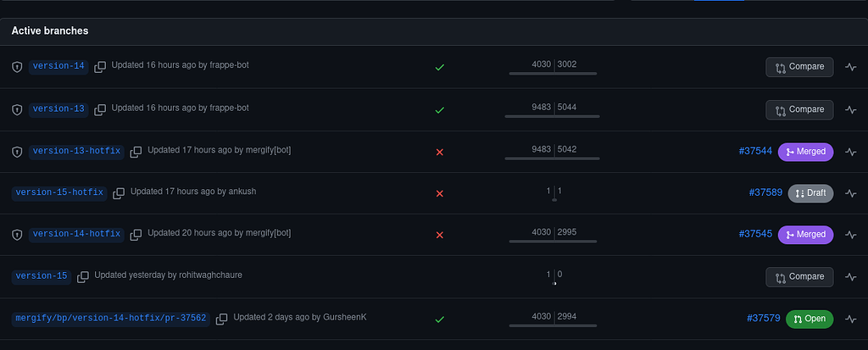Open pull request #37579
The image size is (868, 350).
pyautogui.click(x=764, y=319)
